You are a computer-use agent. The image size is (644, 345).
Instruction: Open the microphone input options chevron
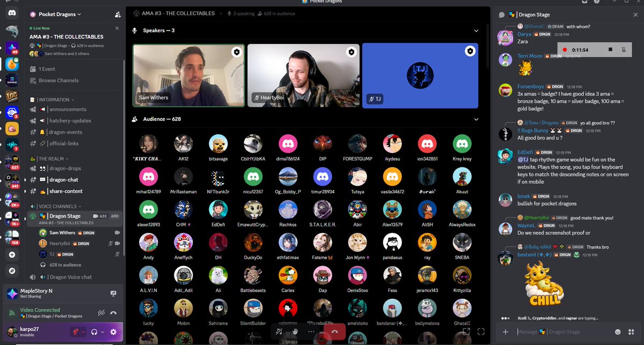click(x=83, y=332)
